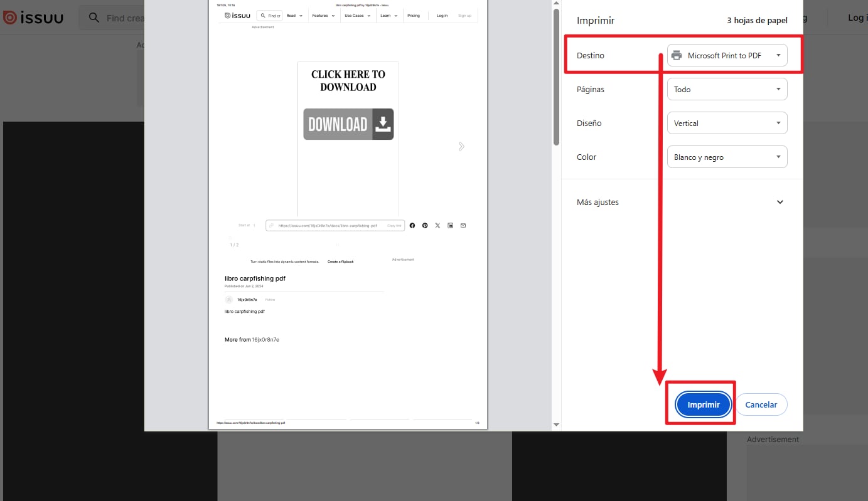868x501 pixels.
Task: Click the Destino label
Action: coord(591,55)
